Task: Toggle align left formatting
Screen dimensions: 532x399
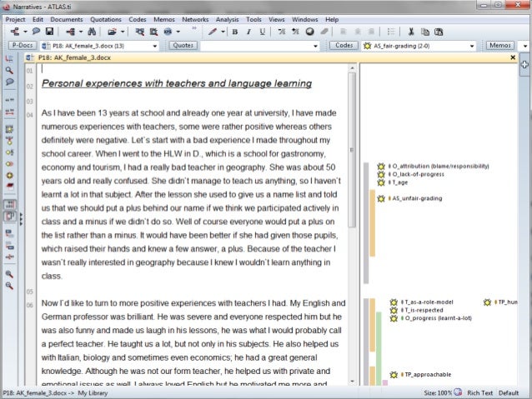Action: click(x=344, y=32)
